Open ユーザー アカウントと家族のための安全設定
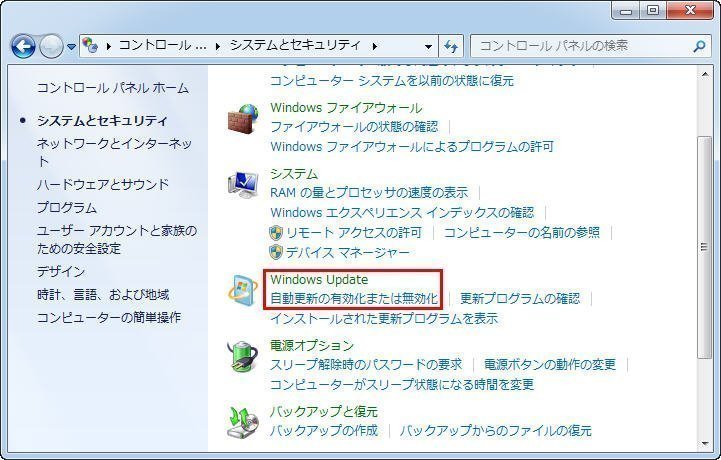Viewport: 721px width, 460px height. coord(117,239)
